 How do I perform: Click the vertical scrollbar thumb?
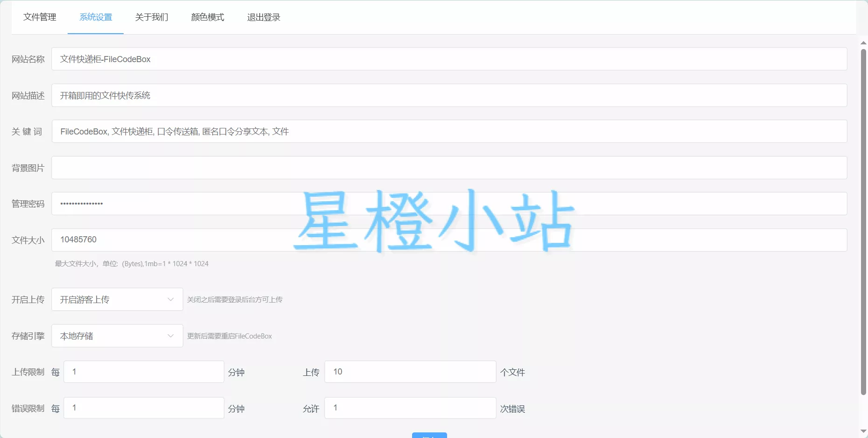click(863, 222)
